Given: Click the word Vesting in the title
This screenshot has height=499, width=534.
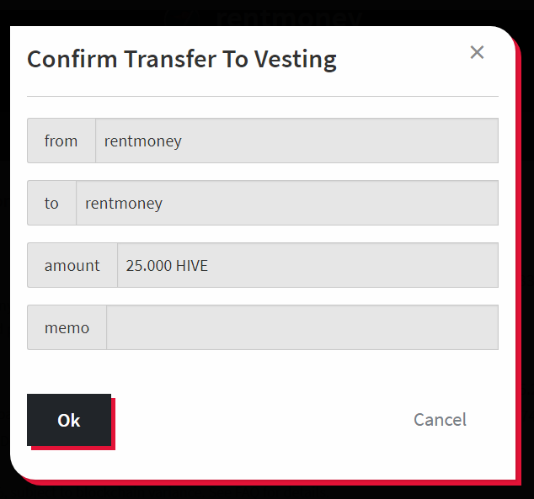Looking at the screenshot, I should point(296,59).
